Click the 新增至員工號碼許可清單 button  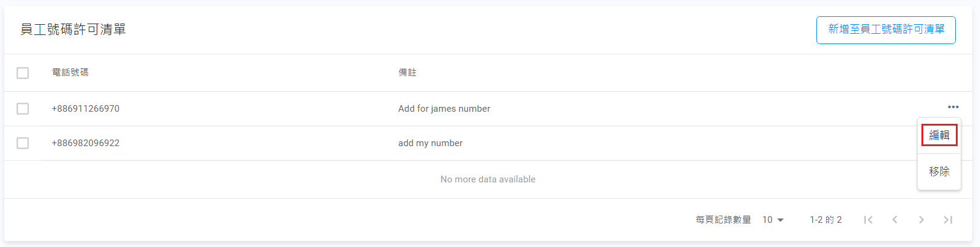[886, 30]
